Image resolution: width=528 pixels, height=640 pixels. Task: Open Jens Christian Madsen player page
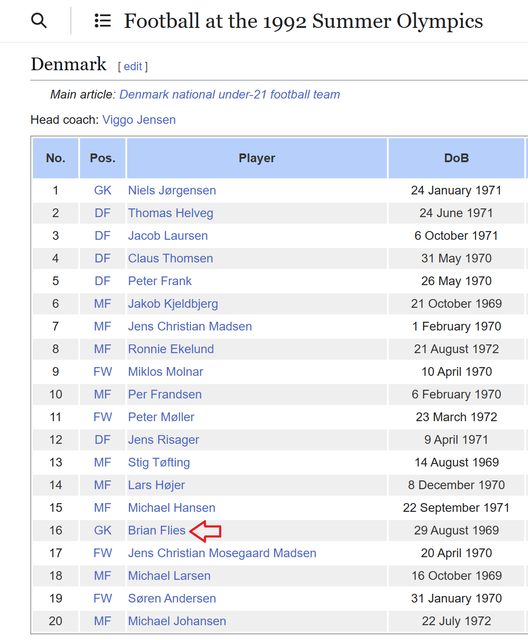[190, 327]
